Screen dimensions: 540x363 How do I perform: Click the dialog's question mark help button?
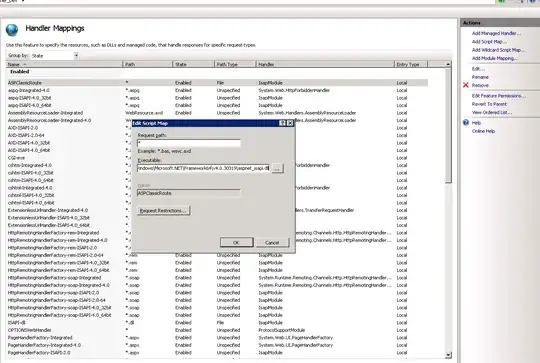coord(282,123)
